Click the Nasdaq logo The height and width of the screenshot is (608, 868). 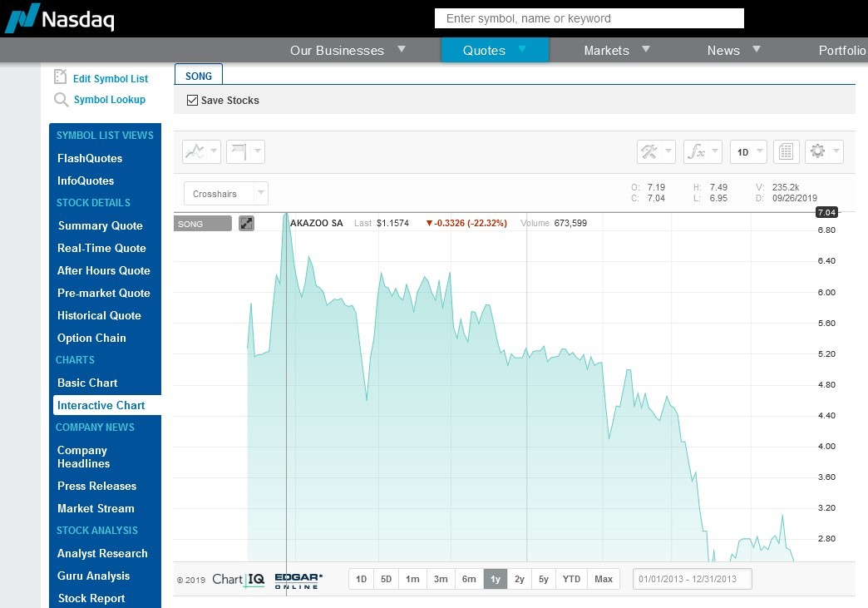click(60, 18)
